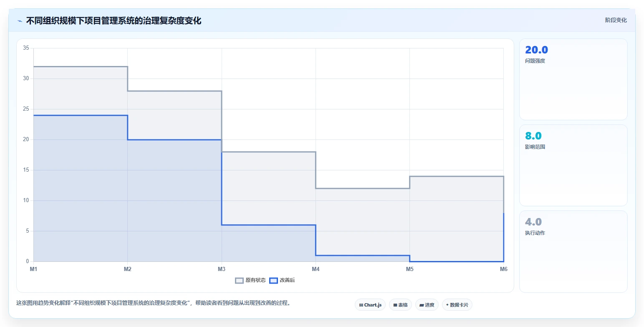Click the blue 改善后 legend swatch

(x=273, y=280)
